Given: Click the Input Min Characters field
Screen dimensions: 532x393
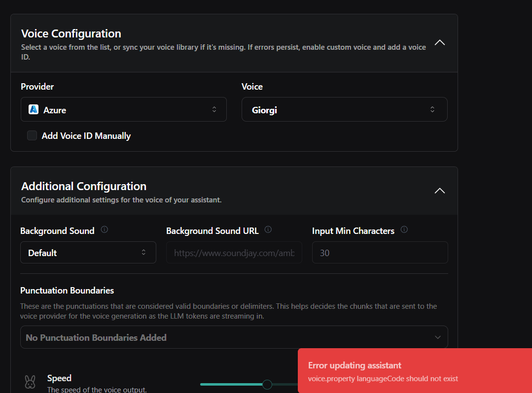Looking at the screenshot, I should tap(380, 253).
